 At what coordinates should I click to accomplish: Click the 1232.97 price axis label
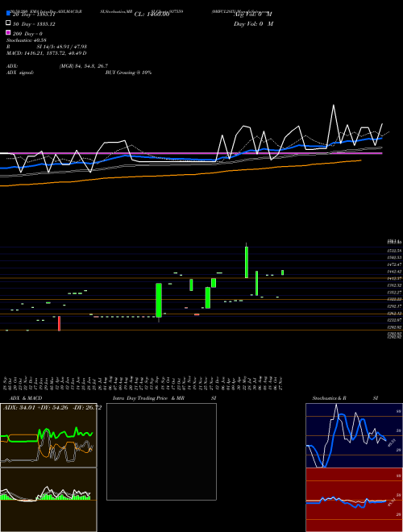tap(394, 320)
